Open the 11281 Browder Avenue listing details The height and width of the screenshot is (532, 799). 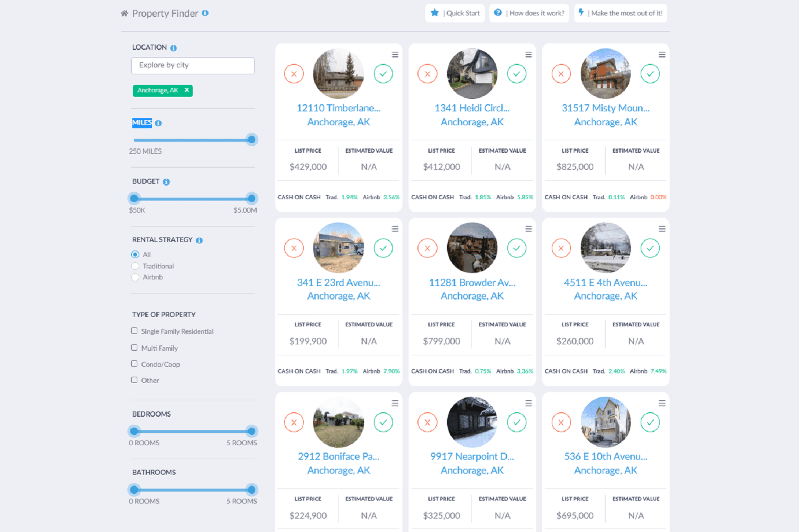[x=472, y=282]
